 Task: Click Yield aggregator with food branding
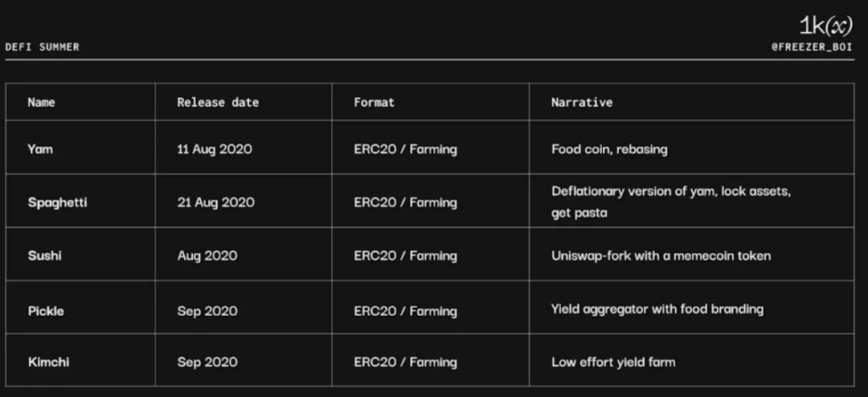click(657, 309)
